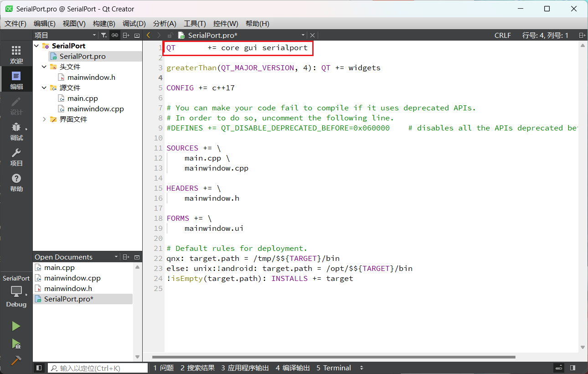Select mainwindow.h in the project tree
This screenshot has width=588, height=374.
[x=91, y=77]
